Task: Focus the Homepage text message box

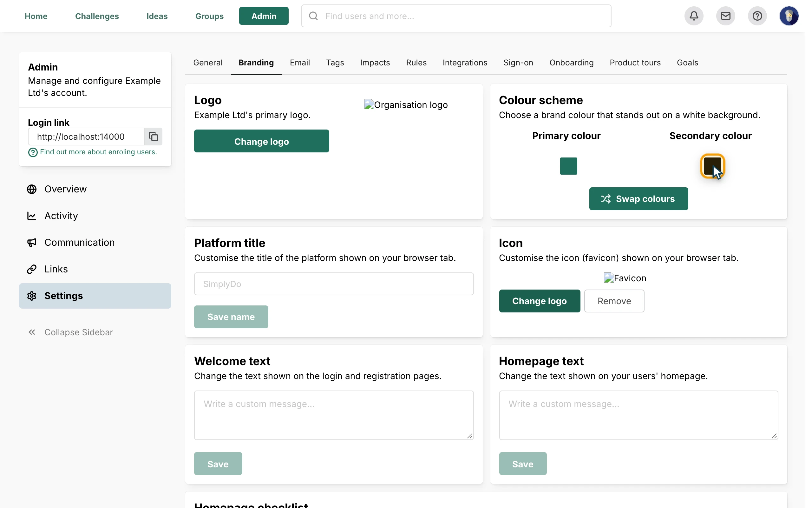Action: (x=638, y=415)
